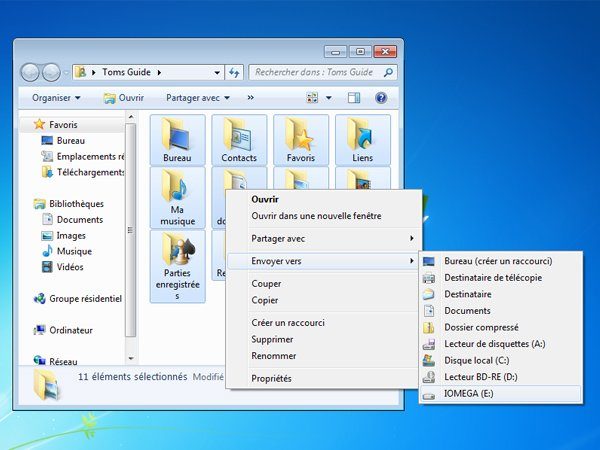
Task: Choose Créer un raccourci
Action: tap(323, 323)
